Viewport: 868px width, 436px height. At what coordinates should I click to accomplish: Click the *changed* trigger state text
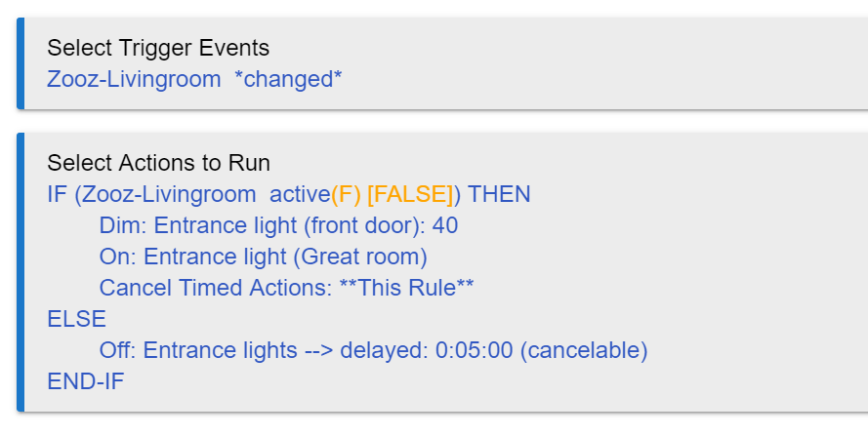point(288,79)
